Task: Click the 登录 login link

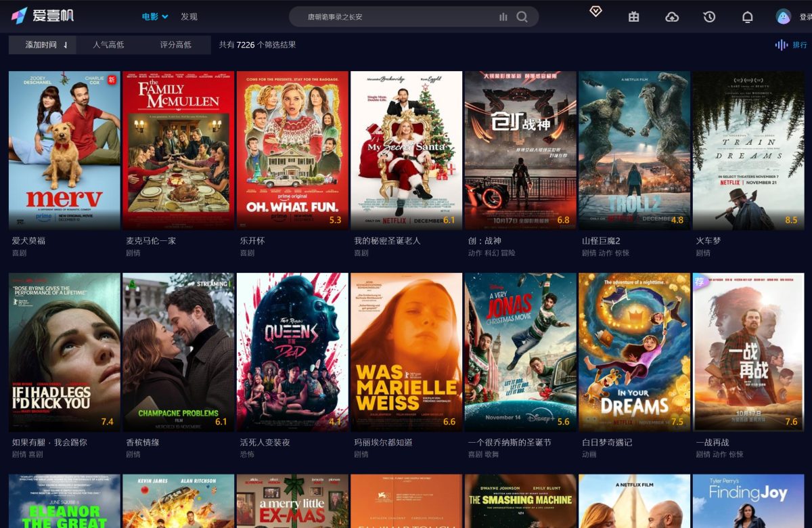Action: click(805, 17)
